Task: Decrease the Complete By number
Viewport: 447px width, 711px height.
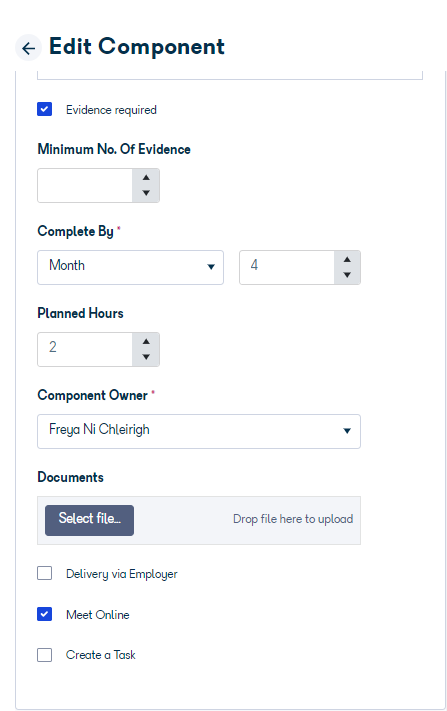Action: 347,275
